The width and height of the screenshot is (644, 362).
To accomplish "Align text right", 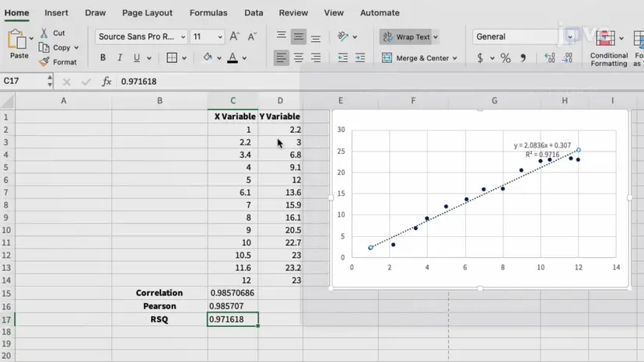I will [x=316, y=57].
